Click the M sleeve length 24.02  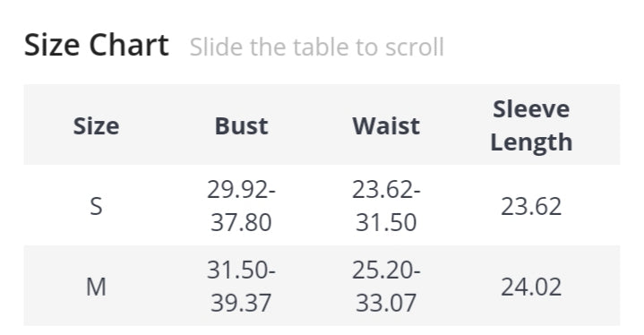click(531, 287)
